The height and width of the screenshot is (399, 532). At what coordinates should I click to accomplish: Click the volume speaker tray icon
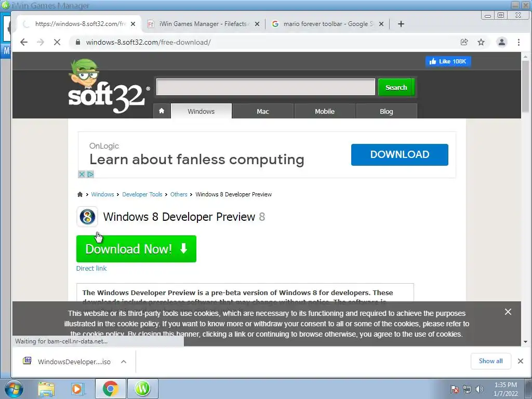(x=480, y=389)
